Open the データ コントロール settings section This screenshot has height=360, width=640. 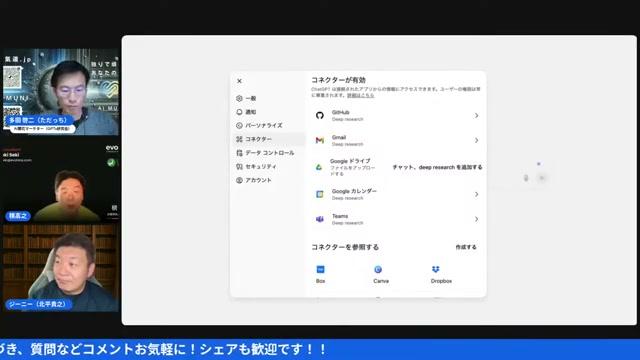(269, 153)
